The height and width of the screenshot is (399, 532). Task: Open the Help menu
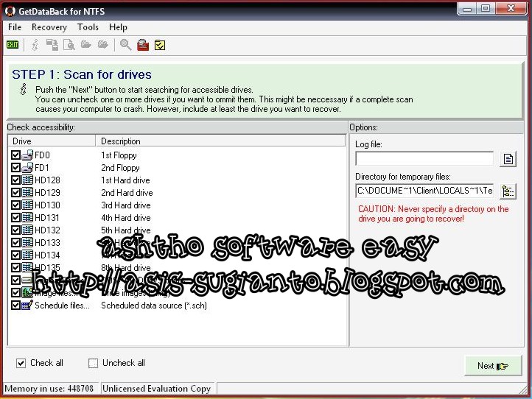[118, 27]
